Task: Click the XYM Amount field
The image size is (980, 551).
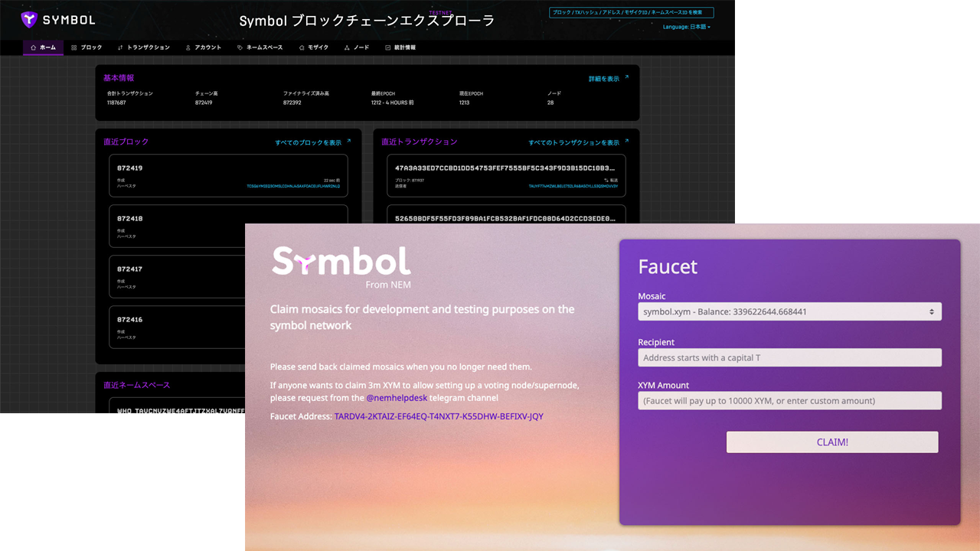Action: [789, 400]
